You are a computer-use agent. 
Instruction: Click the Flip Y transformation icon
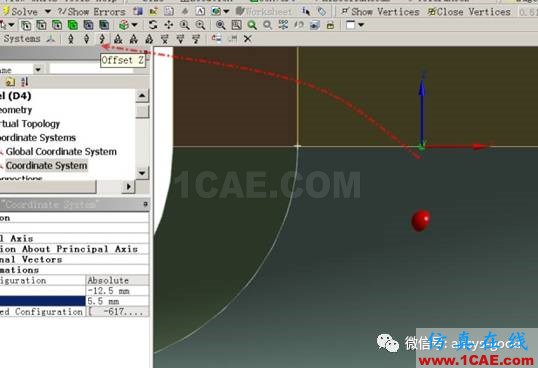(180, 39)
